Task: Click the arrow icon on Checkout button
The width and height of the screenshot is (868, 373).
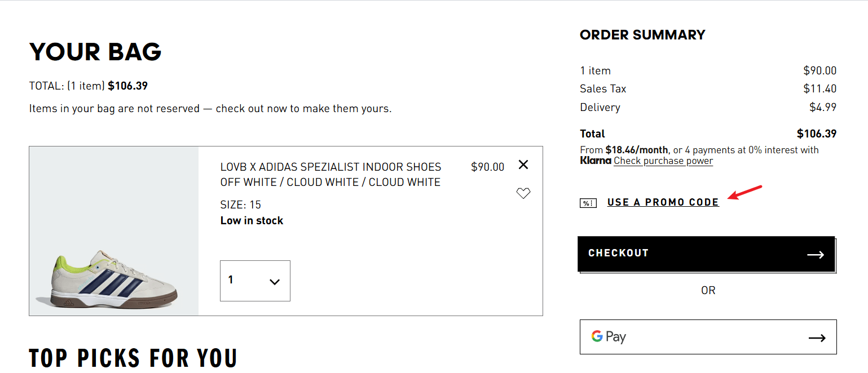Action: 816,255
